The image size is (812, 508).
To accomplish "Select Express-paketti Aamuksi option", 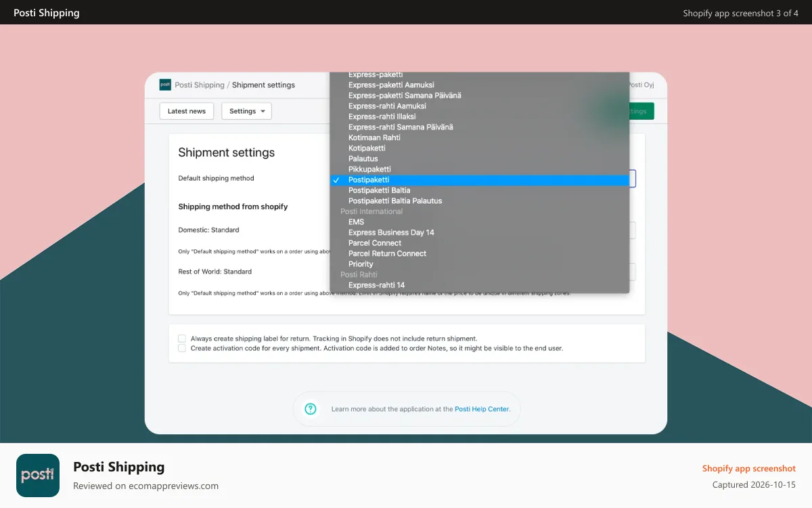I will pos(479,85).
